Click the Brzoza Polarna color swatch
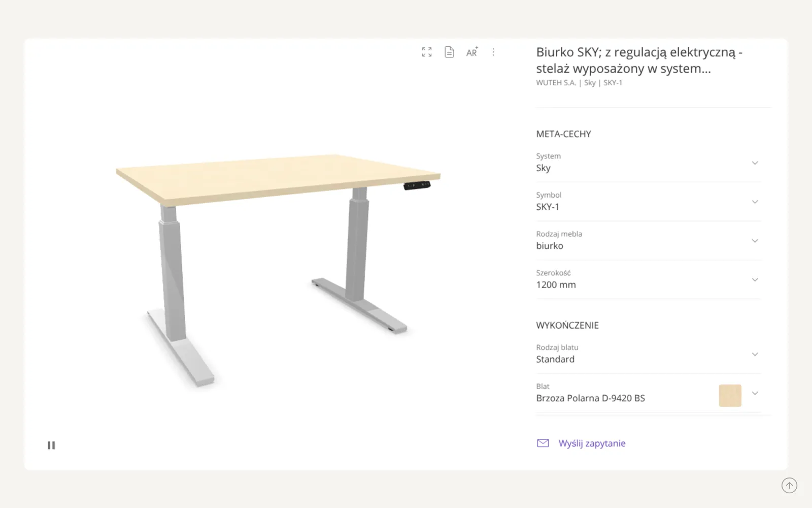 (730, 395)
